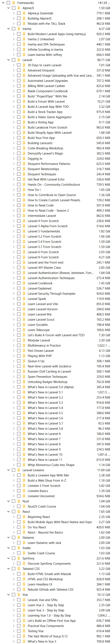This screenshot has height=644, width=112.
Task: Collapse the Inertia folder
Action: tap(9, 29)
